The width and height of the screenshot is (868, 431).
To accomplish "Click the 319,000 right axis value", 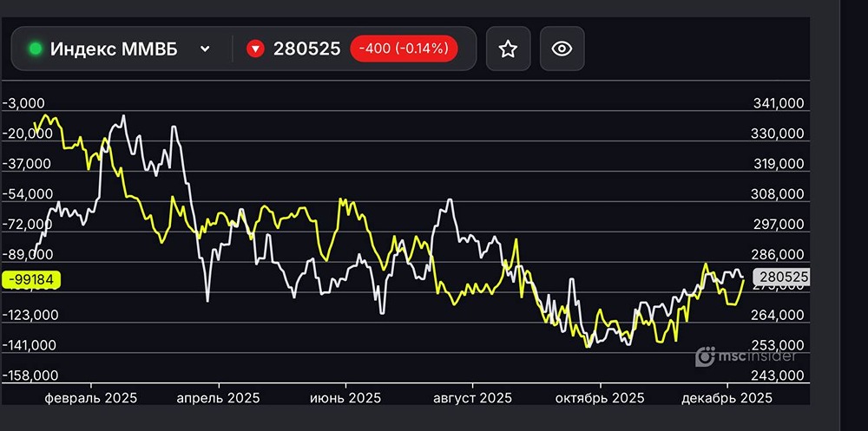I will [x=779, y=164].
